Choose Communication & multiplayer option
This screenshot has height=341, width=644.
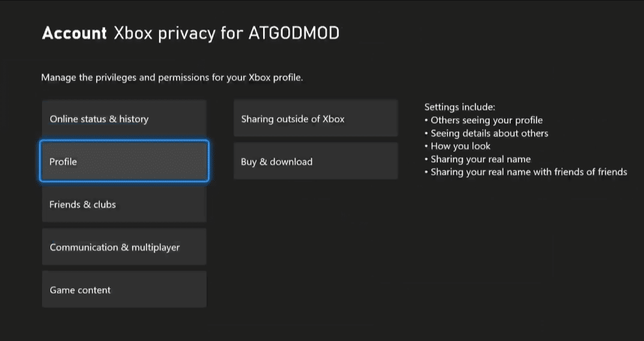pos(124,247)
